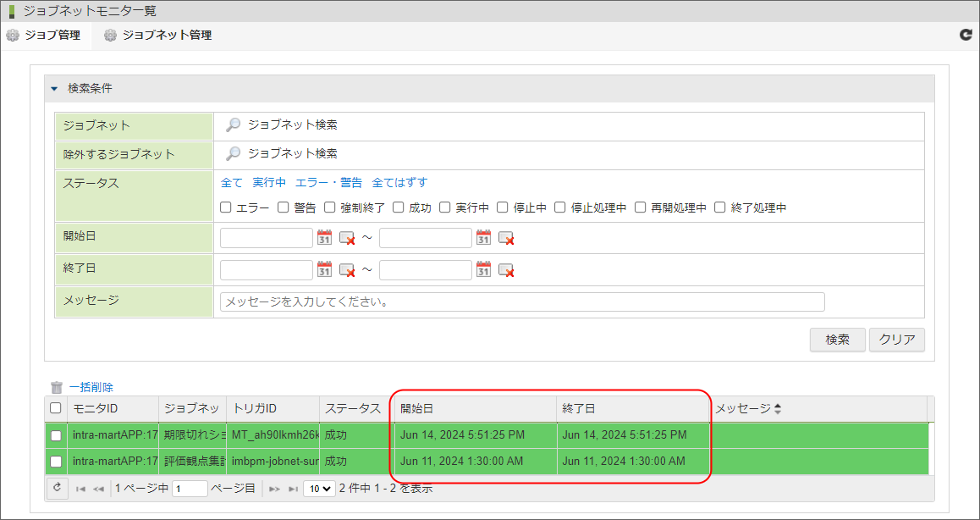The height and width of the screenshot is (520, 980).
Task: Collapse the 検索条件 search conditions panel
Action: tap(55, 88)
